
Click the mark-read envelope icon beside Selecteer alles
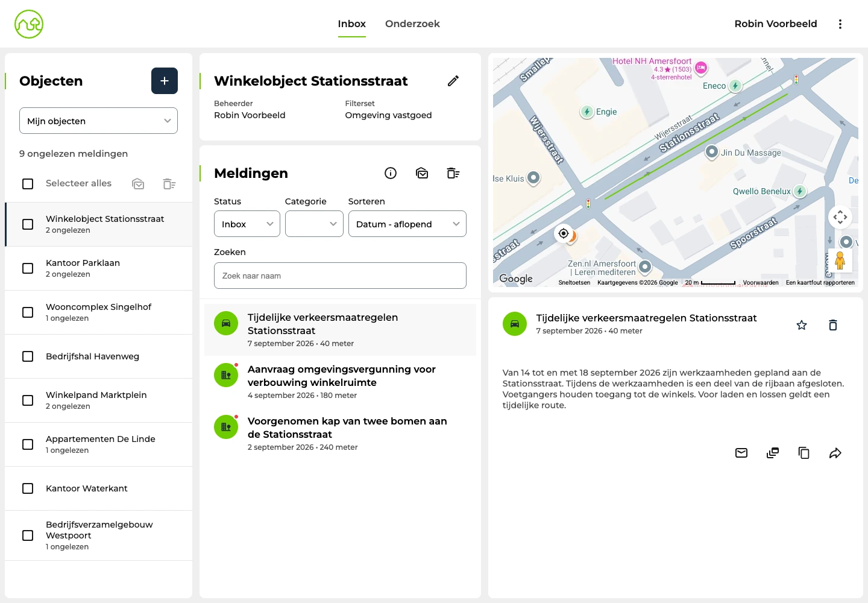click(x=138, y=183)
